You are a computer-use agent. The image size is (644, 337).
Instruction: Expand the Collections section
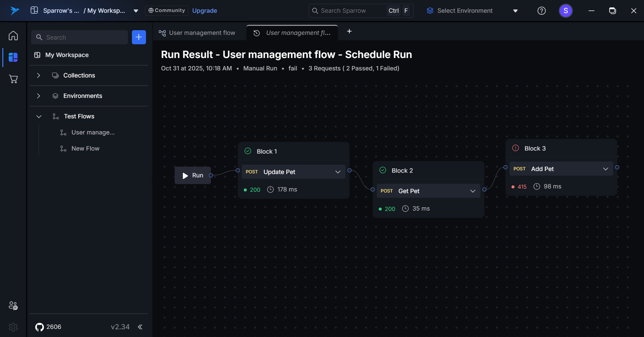coord(39,75)
